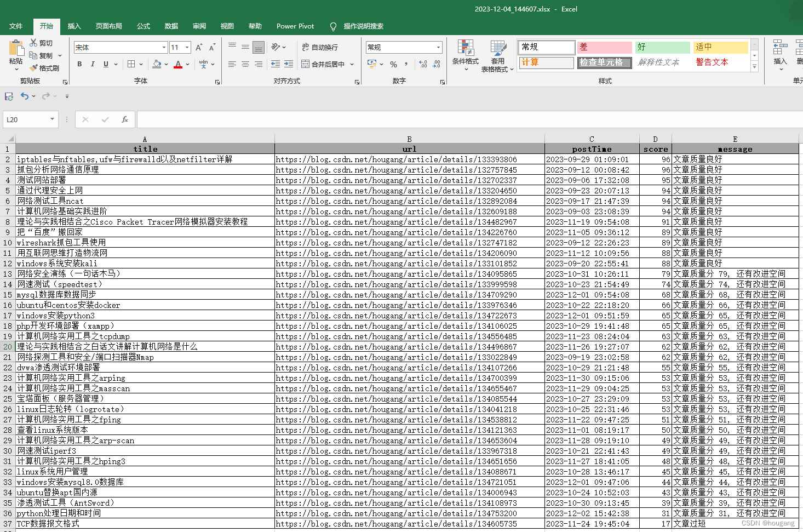Switch to the 插入 (Insert) tab
The image size is (803, 532).
tap(74, 26)
